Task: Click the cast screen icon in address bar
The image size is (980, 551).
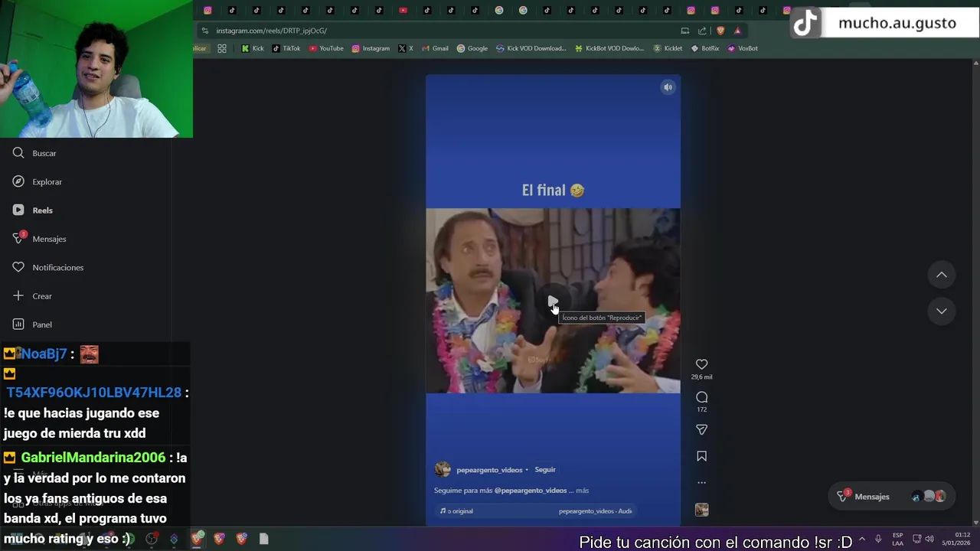Action: coord(684,31)
